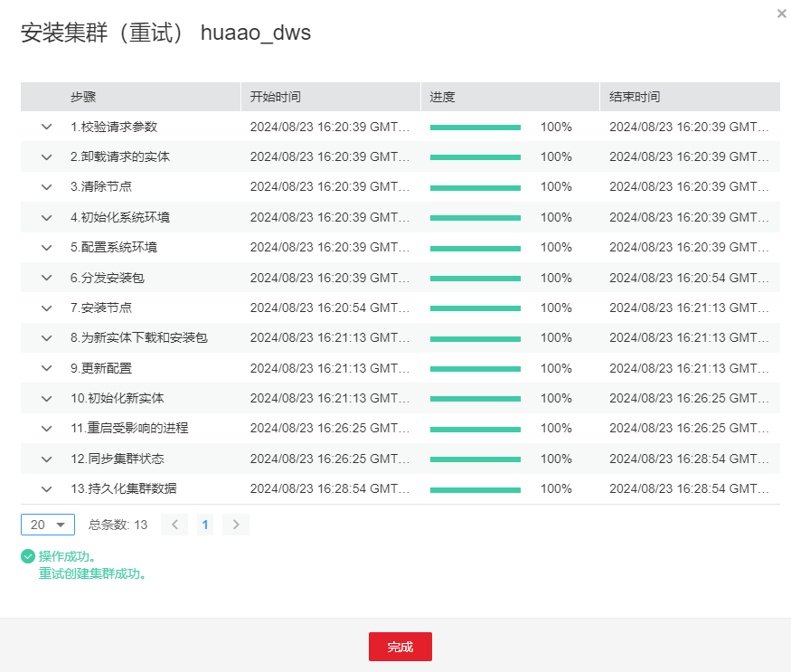This screenshot has height=672, width=791.
Task: Click the text 5.配置系统环境
Action: tap(114, 248)
